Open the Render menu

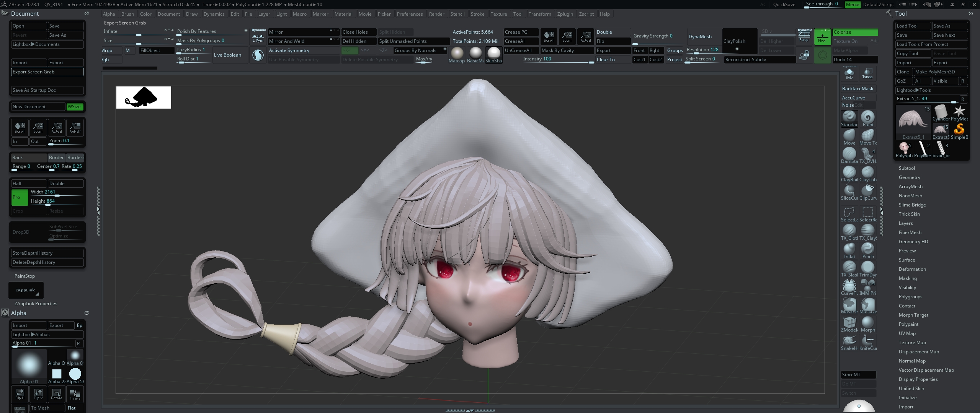pyautogui.click(x=436, y=14)
